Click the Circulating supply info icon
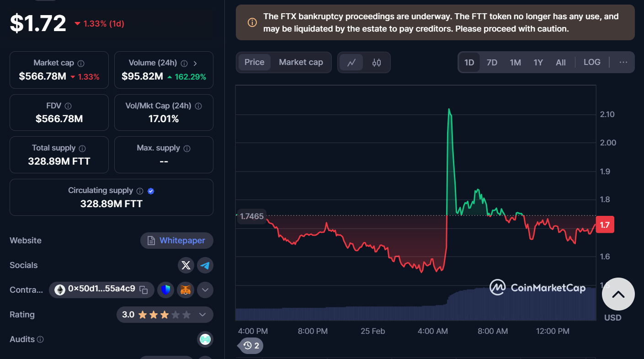Image resolution: width=644 pixels, height=359 pixels. [x=140, y=191]
